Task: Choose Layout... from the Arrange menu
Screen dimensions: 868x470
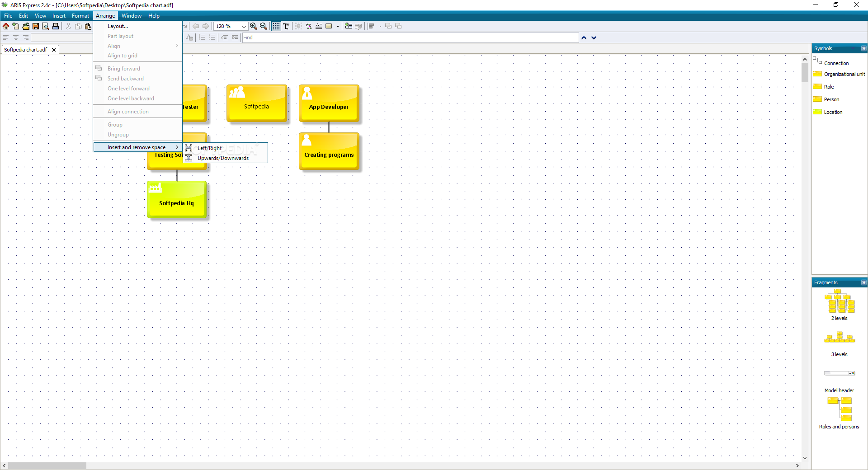Action: (x=137, y=26)
